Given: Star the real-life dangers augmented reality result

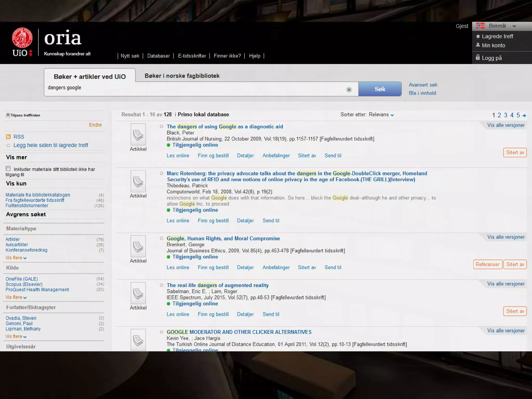Looking at the screenshot, I should pyautogui.click(x=162, y=285).
